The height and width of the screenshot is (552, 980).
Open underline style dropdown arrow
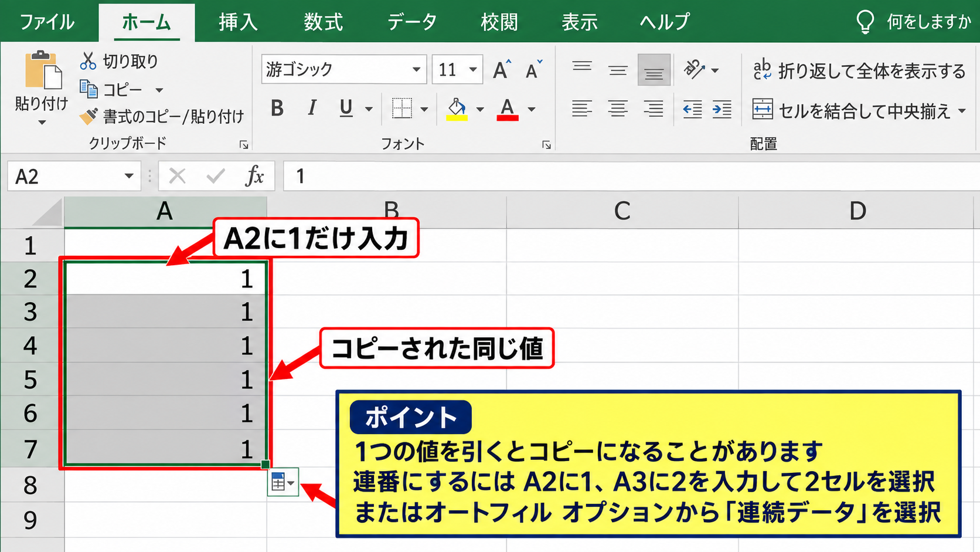(369, 109)
